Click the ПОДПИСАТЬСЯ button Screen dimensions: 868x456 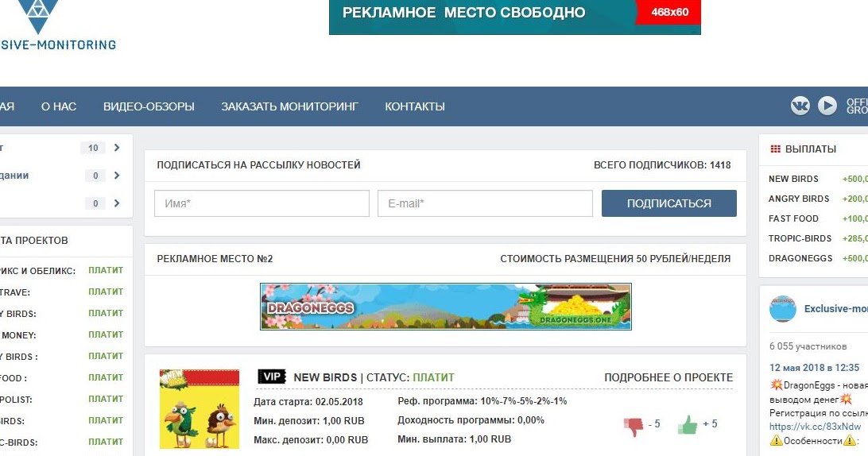pos(668,203)
